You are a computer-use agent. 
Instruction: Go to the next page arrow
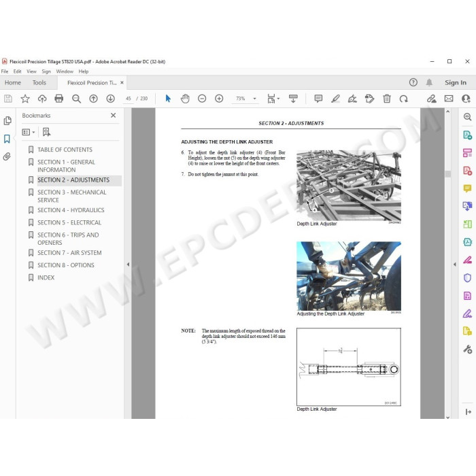coord(110,99)
